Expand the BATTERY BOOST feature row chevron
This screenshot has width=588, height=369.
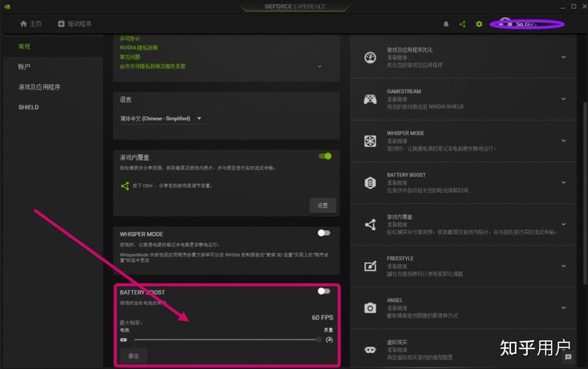[564, 182]
